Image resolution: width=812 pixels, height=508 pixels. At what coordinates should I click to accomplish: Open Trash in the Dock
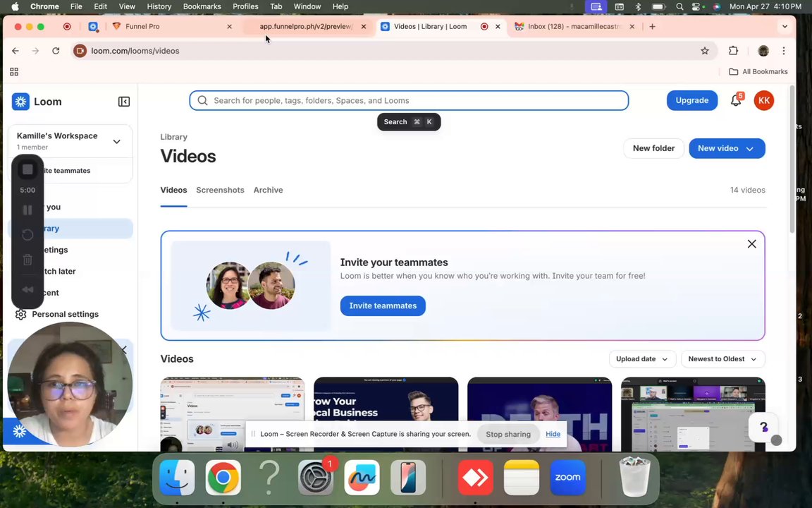(x=634, y=477)
